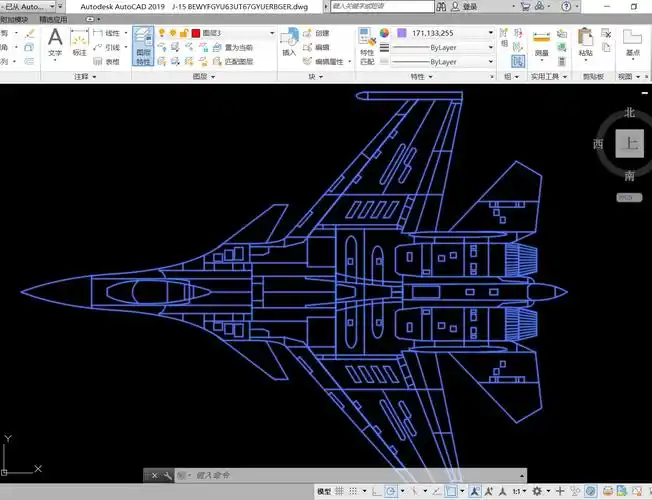Click ViewCube 北 north compass label
The width and height of the screenshot is (652, 500).
click(x=630, y=113)
